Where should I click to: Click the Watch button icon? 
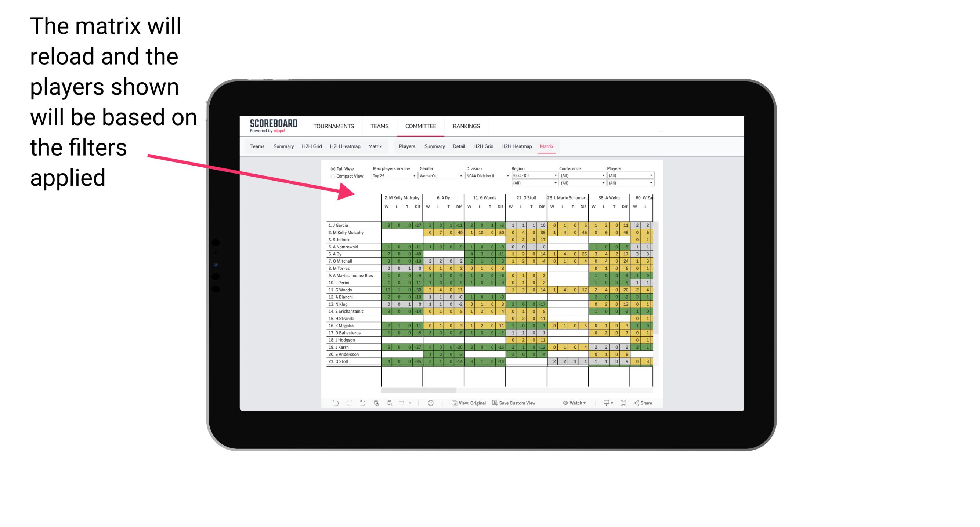pyautogui.click(x=563, y=404)
